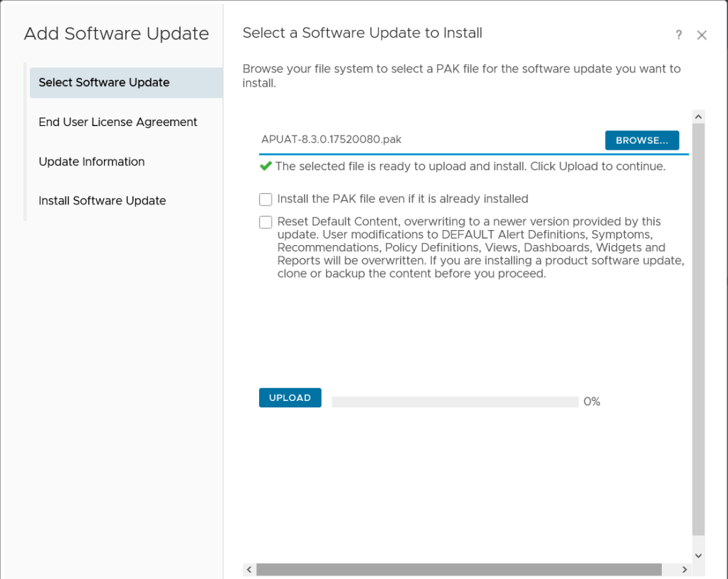Click the APUAT-8.3.0.17520080.pak file field
The image size is (728, 579).
tap(427, 140)
